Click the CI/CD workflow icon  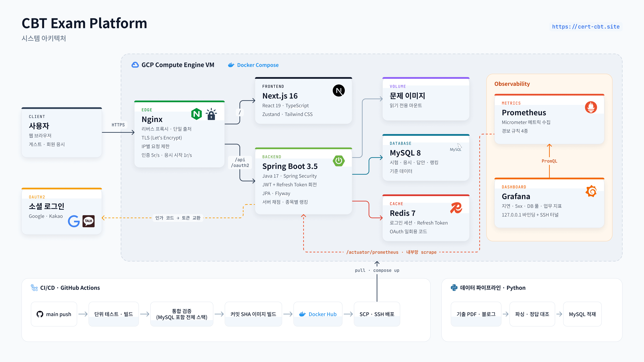(34, 288)
